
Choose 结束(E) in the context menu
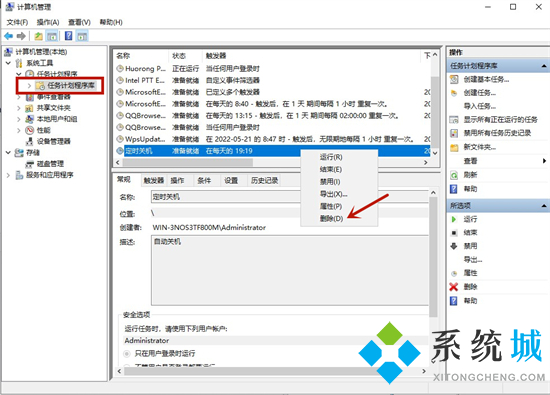click(x=330, y=169)
